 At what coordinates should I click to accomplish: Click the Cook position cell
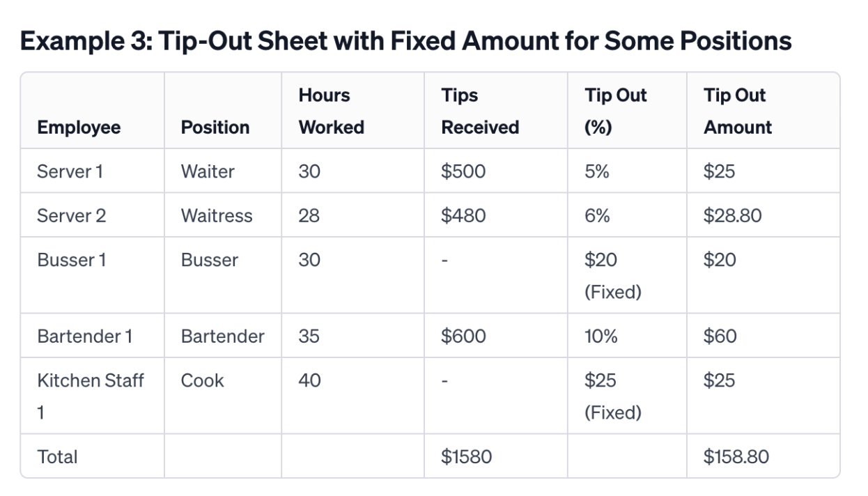tap(202, 380)
